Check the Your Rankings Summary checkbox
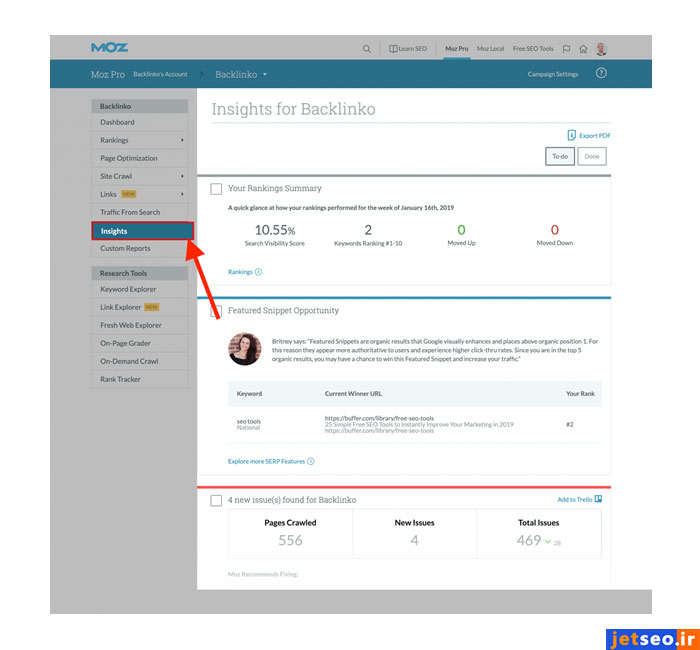Viewport: 700px width, 650px height. [x=216, y=188]
